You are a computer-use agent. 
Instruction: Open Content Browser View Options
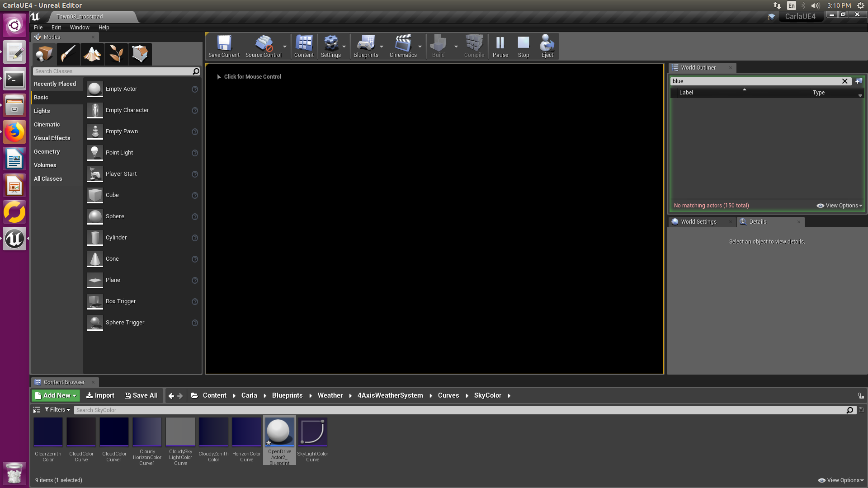click(841, 480)
